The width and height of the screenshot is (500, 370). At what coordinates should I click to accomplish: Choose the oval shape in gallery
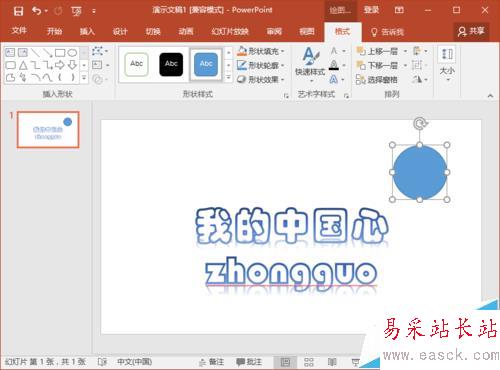click(72, 52)
